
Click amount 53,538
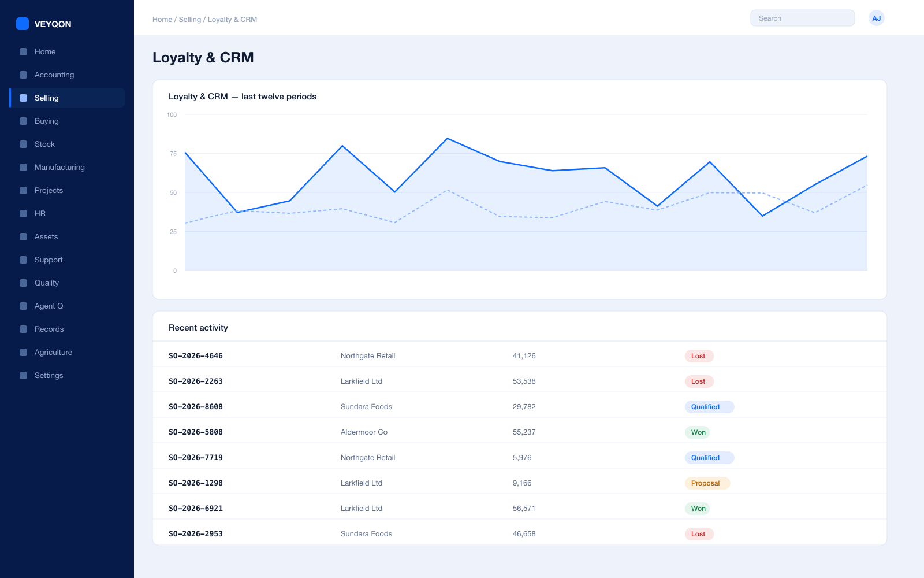524,381
